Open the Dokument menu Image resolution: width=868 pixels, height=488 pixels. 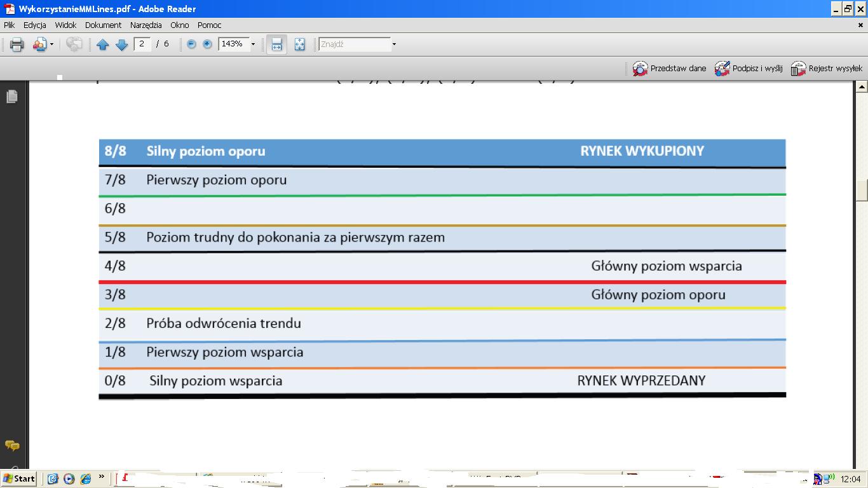(x=103, y=25)
